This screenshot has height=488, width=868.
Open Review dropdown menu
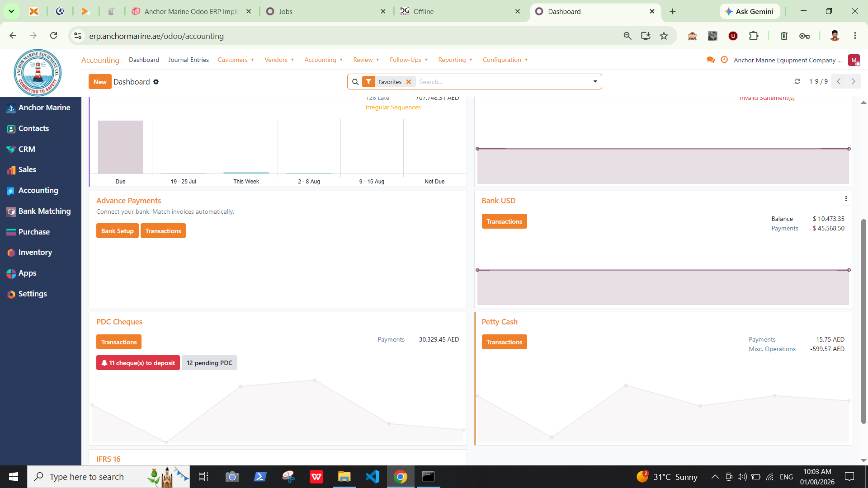coord(366,60)
